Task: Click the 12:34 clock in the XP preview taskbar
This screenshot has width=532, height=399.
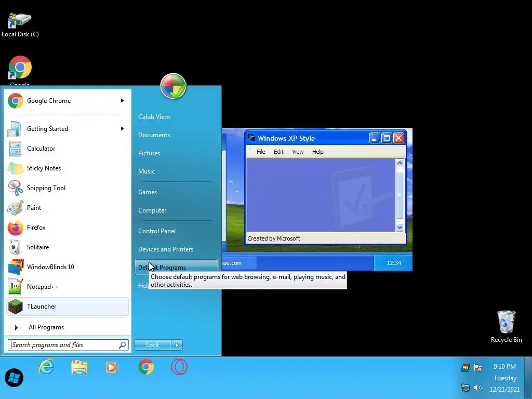Action: 394,263
